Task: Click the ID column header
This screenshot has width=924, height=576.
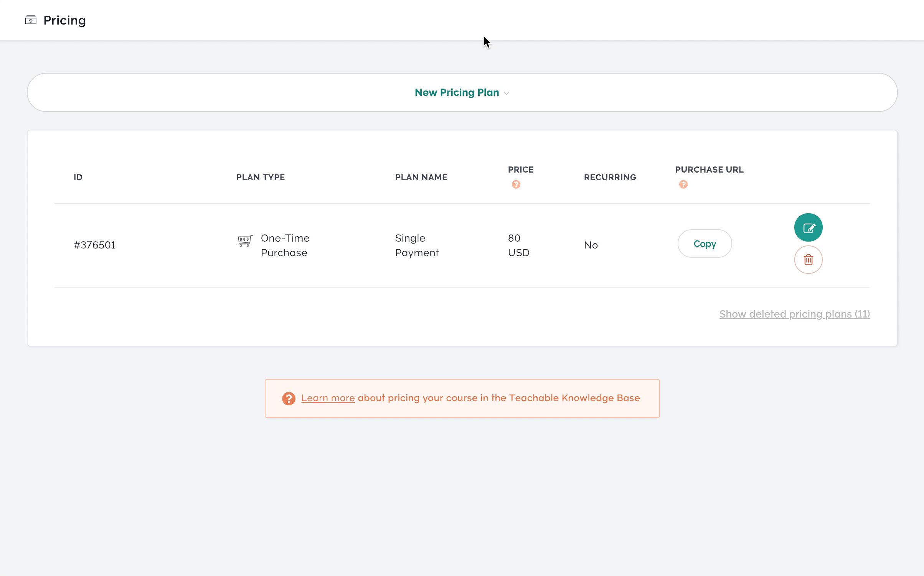Action: 78,177
